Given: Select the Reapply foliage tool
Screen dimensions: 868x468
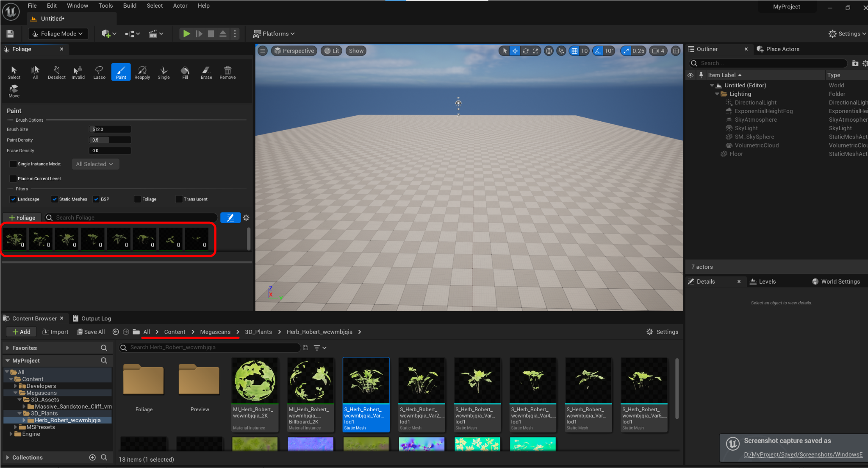Looking at the screenshot, I should pyautogui.click(x=142, y=72).
